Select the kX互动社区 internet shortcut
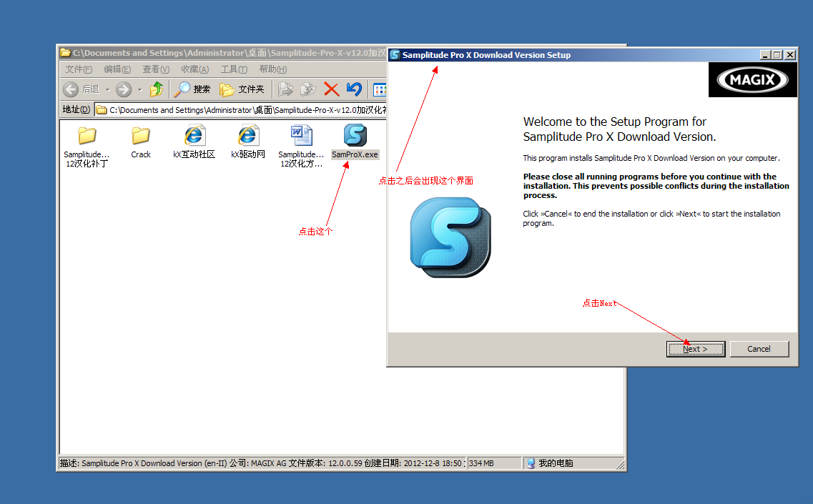The width and height of the screenshot is (813, 504). coord(194,142)
